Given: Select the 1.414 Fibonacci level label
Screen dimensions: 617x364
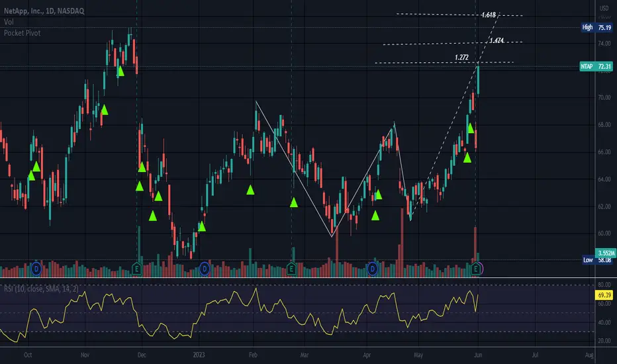Looking at the screenshot, I should pos(497,40).
